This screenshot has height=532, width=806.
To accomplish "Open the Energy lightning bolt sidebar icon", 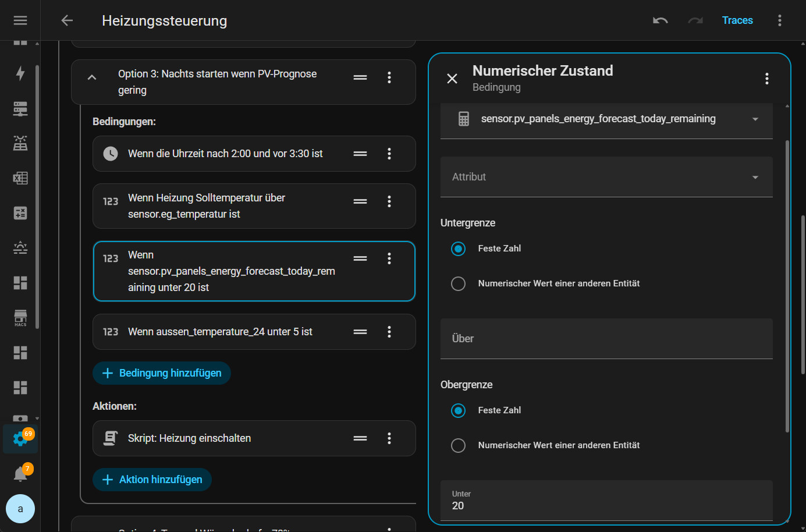I will point(20,73).
